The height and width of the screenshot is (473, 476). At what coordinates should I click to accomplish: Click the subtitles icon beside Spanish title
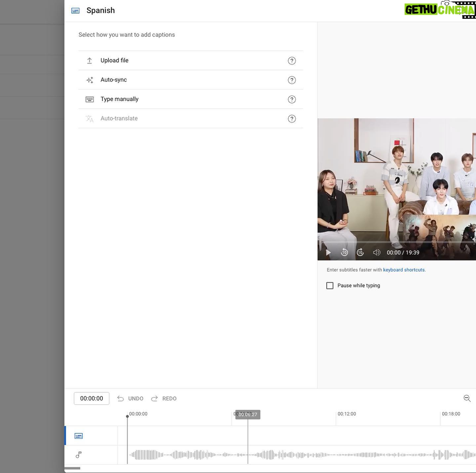tap(75, 11)
